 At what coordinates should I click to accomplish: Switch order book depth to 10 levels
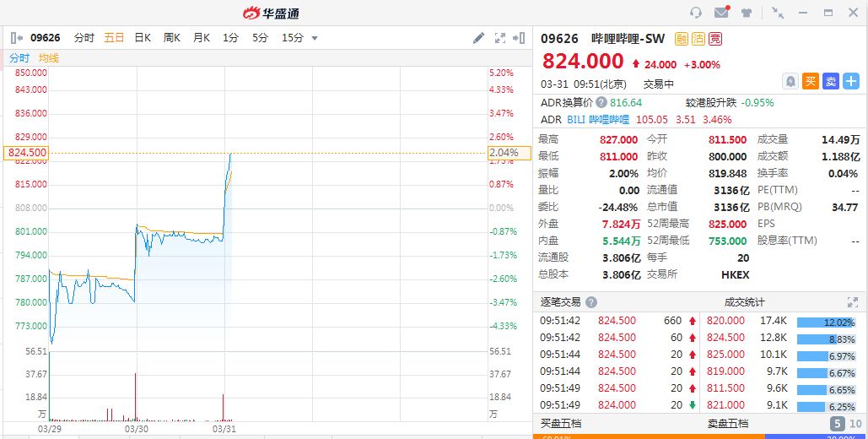click(x=856, y=424)
